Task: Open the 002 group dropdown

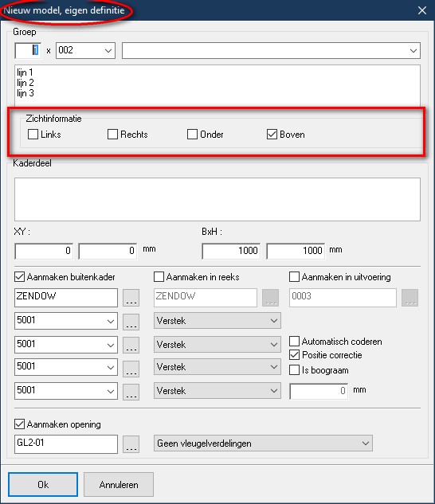Action: pos(85,50)
